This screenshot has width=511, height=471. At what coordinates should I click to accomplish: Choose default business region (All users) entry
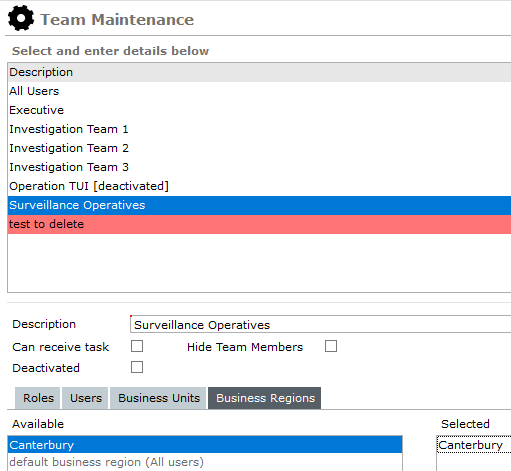[205, 462]
